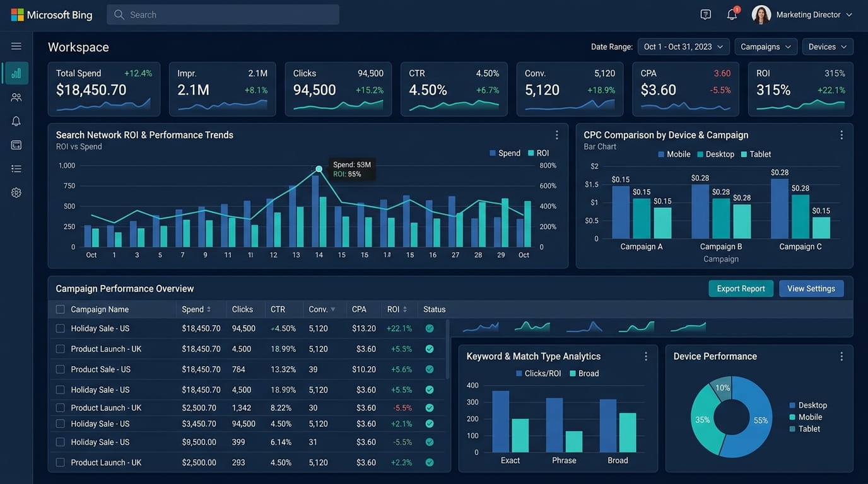Open the users icon in the sidebar
This screenshot has width=868, height=484.
click(x=16, y=97)
